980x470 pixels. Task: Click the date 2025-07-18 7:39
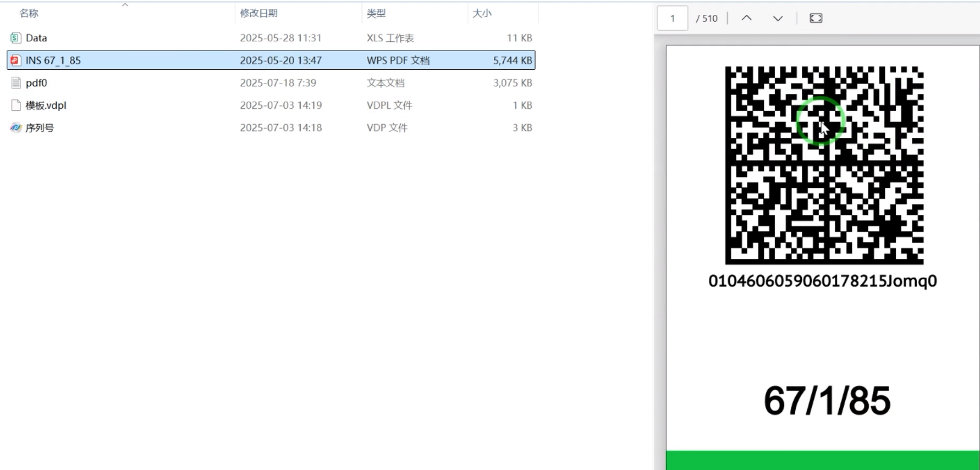click(278, 83)
